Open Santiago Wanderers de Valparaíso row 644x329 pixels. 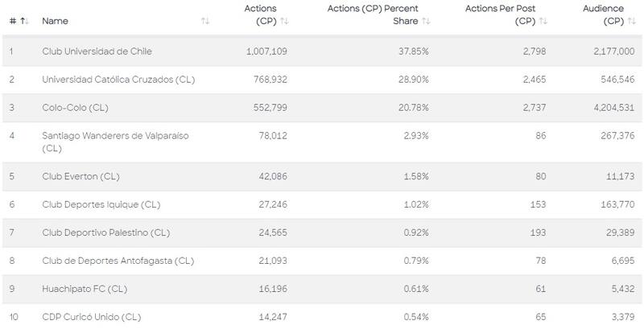[x=115, y=136]
